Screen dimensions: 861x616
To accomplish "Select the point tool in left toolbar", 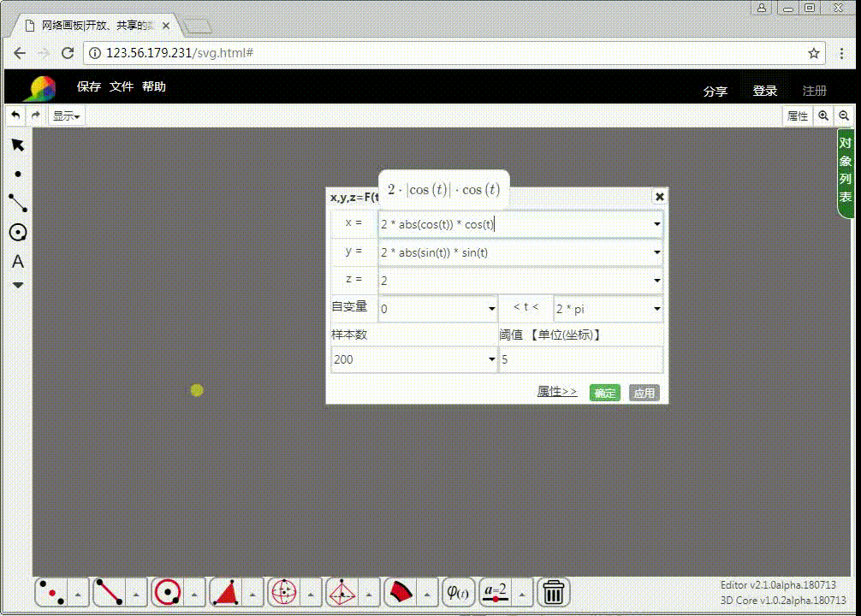I will [x=18, y=174].
